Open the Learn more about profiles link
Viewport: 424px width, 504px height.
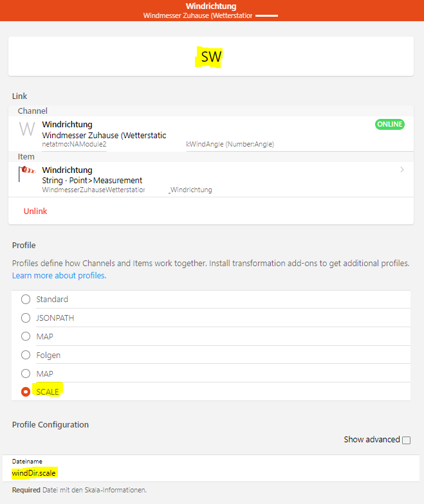click(59, 276)
